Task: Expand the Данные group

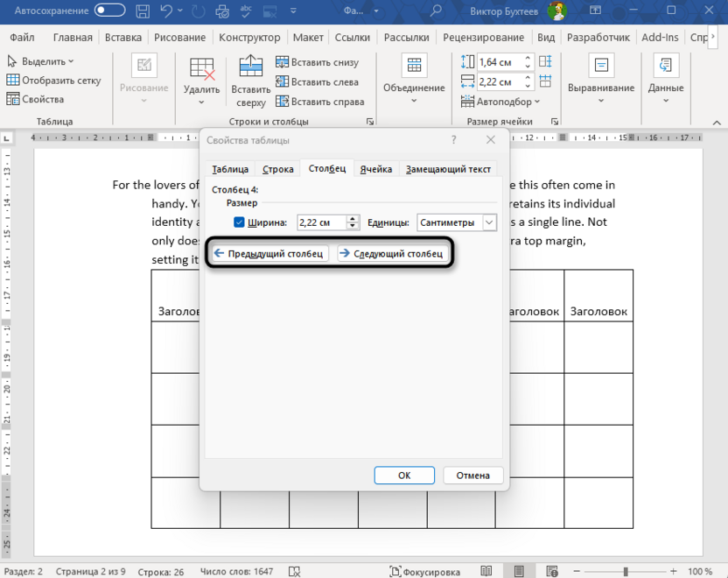Action: 666,81
